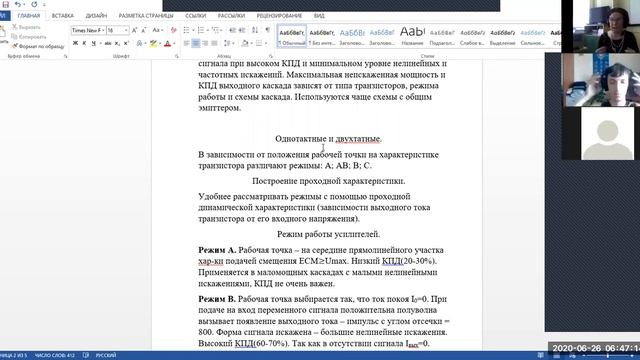The height and width of the screenshot is (360, 640).
Task: Open the font size 16 dropdown
Action: click(x=126, y=30)
